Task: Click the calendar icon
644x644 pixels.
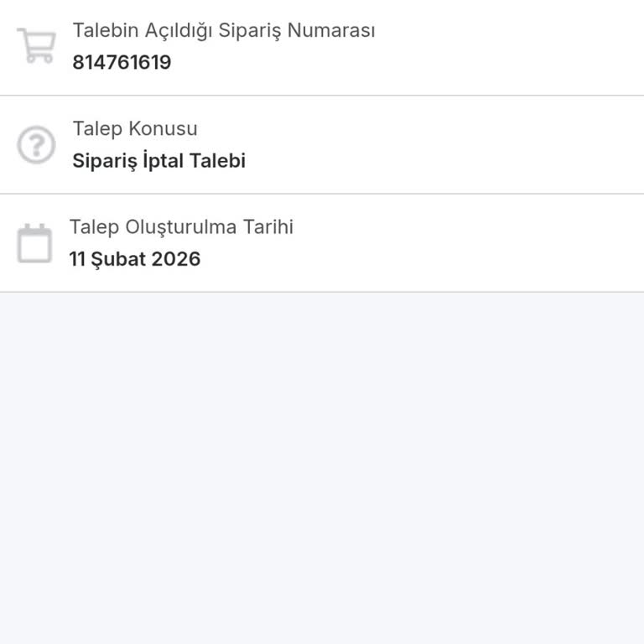Action: (x=34, y=244)
